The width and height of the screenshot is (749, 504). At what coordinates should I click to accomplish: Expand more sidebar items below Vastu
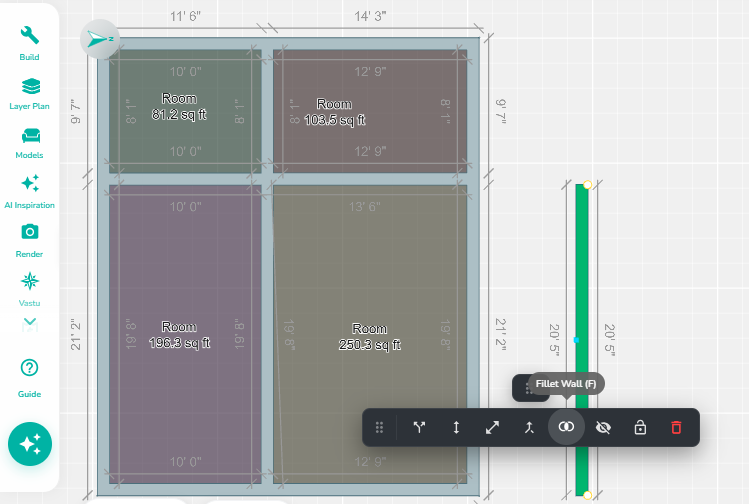coord(30,324)
